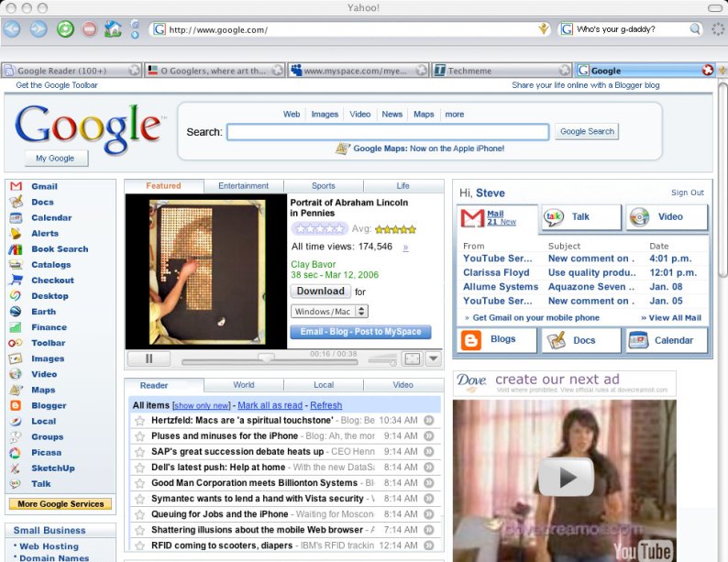Open Picasa in sidebar
The height and width of the screenshot is (562, 728).
(x=46, y=453)
